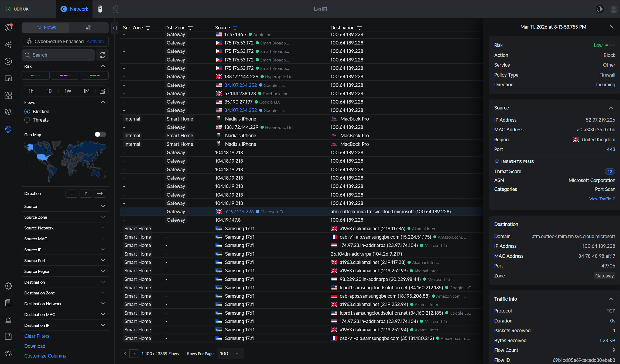Screen dimensions: 620x364
Task: Open the View Traffic link
Action: coord(602,199)
